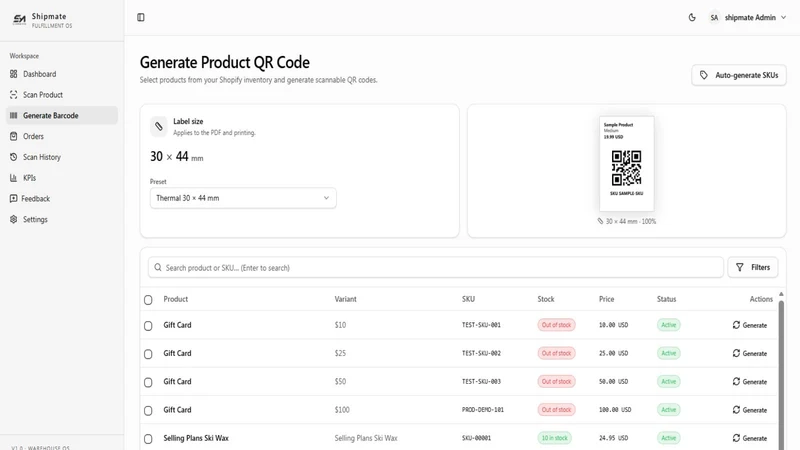Open the Thermal 30 × 44 mm preset dropdown
800x450 pixels.
pyautogui.click(x=243, y=198)
